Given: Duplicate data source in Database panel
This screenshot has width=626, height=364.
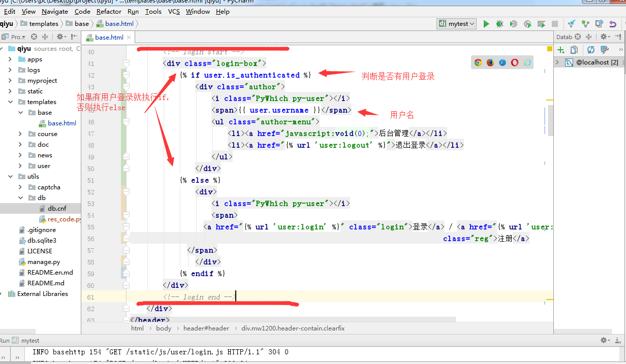Looking at the screenshot, I should [574, 50].
